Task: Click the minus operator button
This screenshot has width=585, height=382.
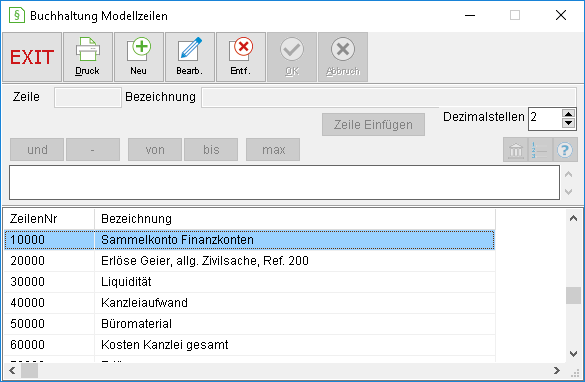Action: (93, 150)
